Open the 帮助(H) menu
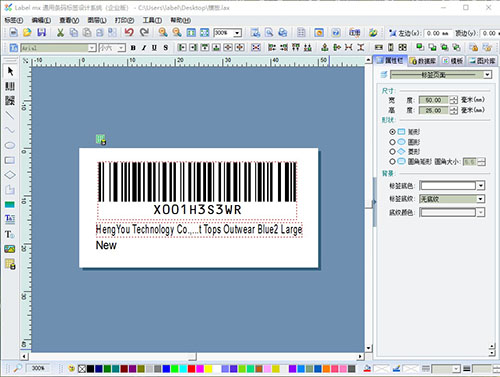The width and height of the screenshot is (500, 377). tap(180, 20)
